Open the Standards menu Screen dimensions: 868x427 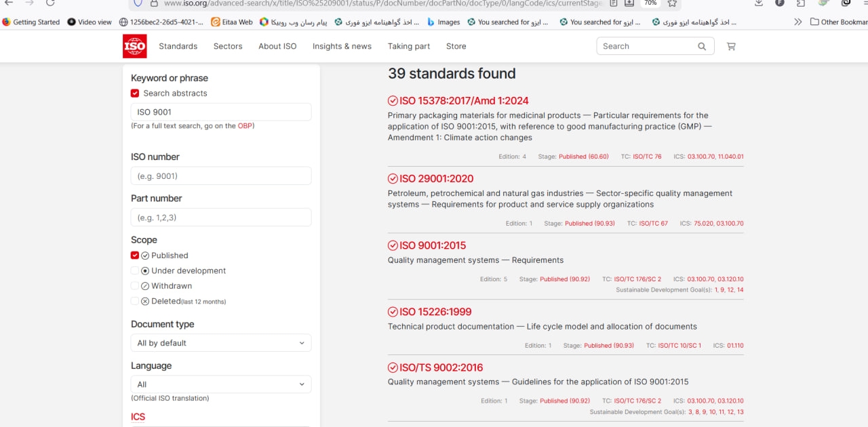click(178, 46)
